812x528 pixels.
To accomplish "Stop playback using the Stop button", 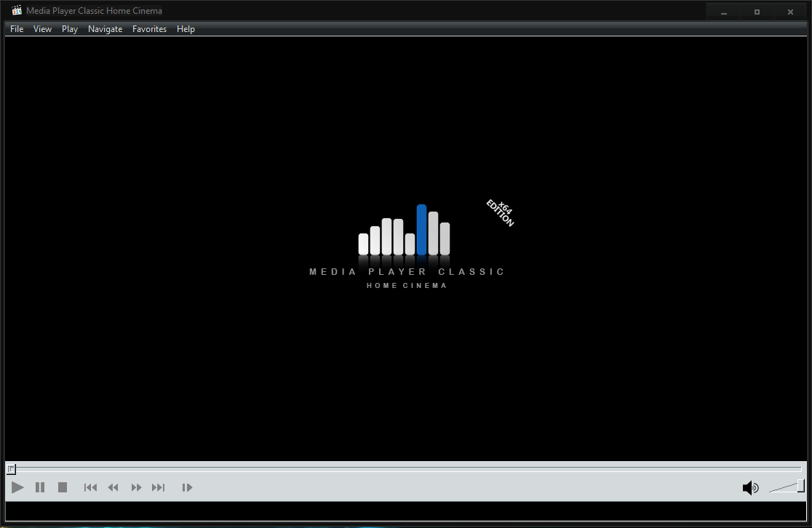I will click(x=63, y=487).
